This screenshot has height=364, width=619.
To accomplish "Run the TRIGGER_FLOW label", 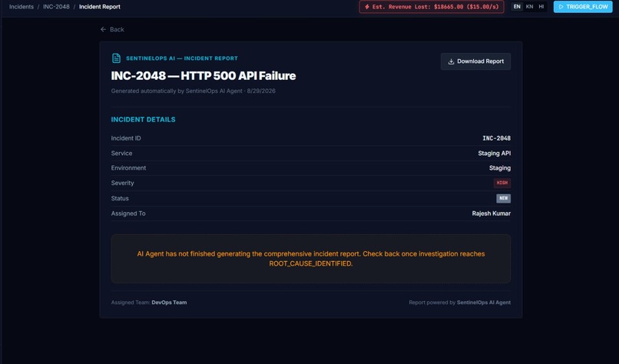I will click(x=587, y=7).
